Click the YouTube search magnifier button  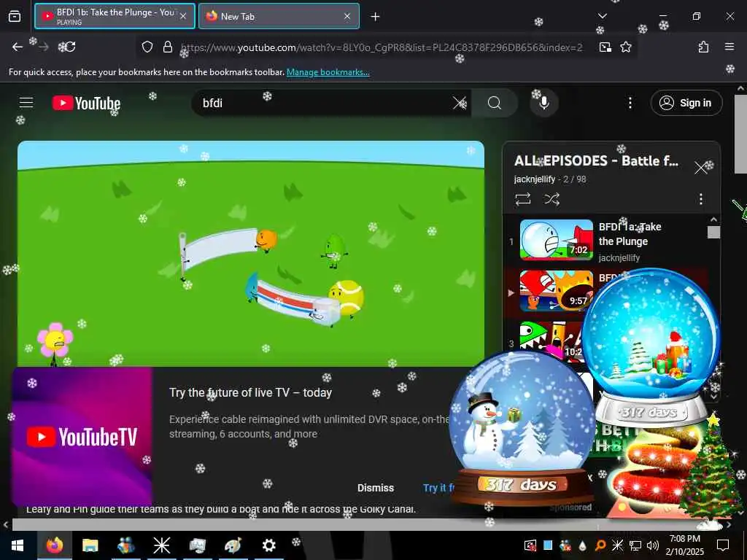pos(495,103)
